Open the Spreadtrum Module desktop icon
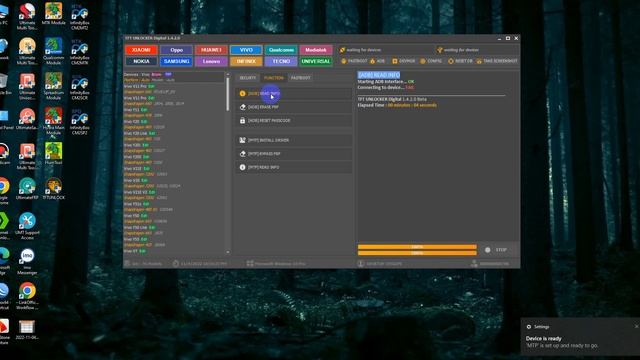Image resolution: width=640 pixels, height=360 pixels. coord(53,86)
